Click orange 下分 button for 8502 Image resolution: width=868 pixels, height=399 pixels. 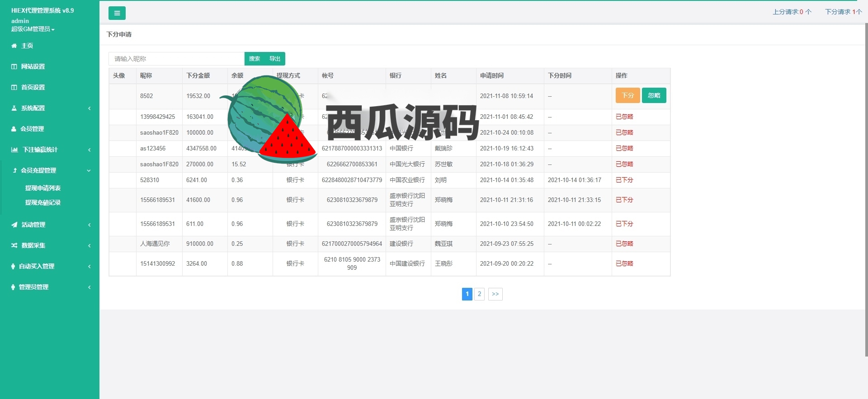click(x=627, y=95)
